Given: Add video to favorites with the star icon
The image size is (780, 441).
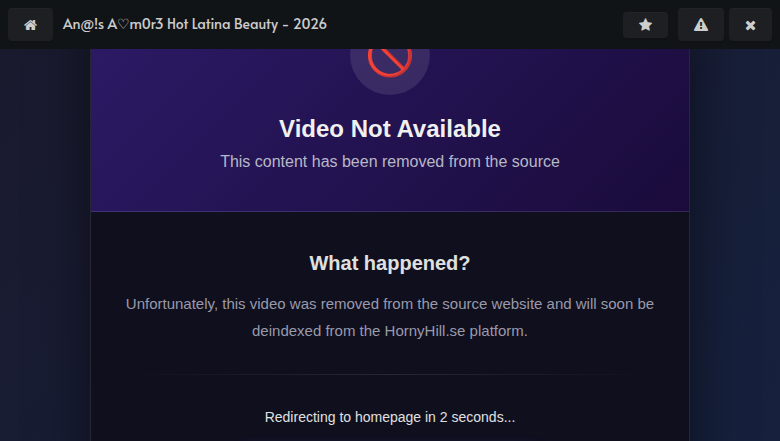Looking at the screenshot, I should (x=645, y=25).
